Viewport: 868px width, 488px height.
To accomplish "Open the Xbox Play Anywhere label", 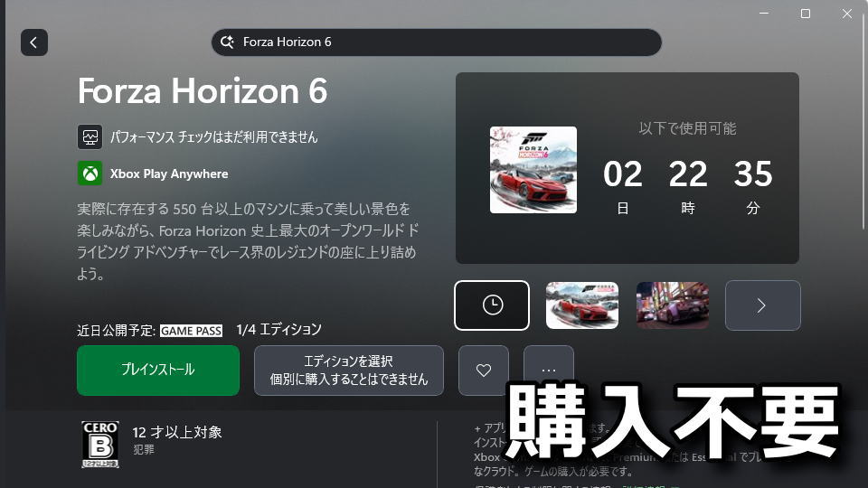I will tap(169, 174).
